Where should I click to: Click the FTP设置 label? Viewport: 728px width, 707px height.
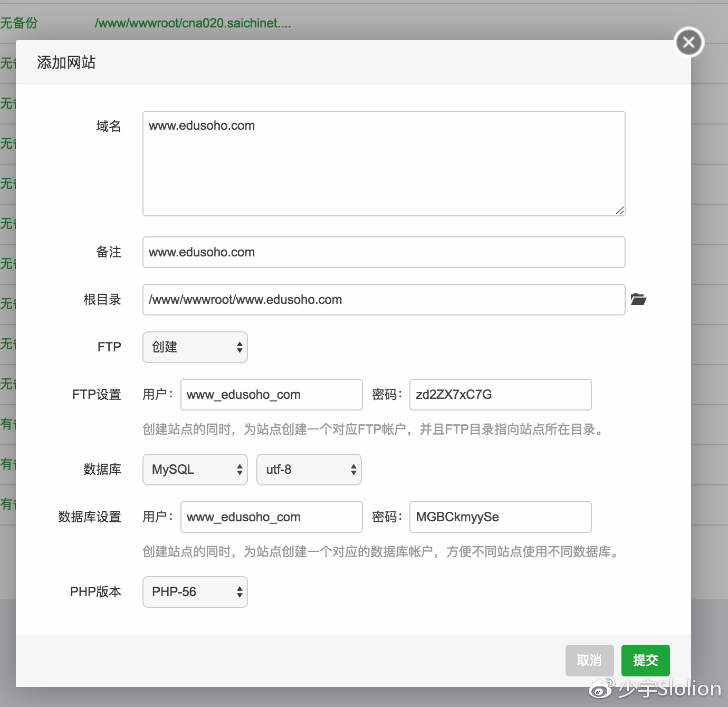point(97,395)
